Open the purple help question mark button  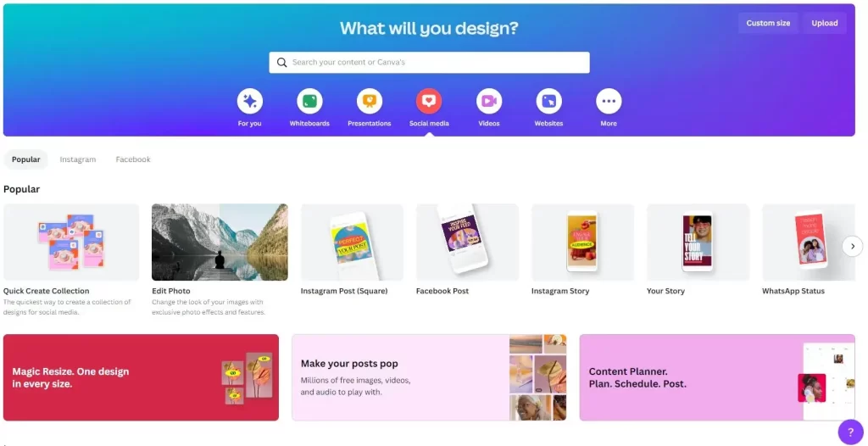tap(850, 432)
